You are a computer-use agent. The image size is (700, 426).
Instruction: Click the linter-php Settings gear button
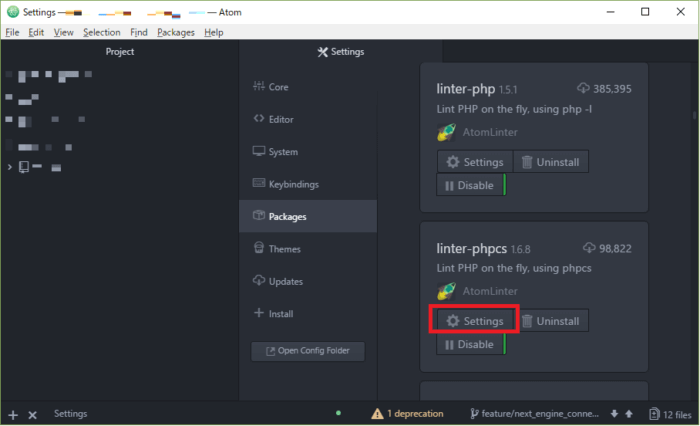click(x=475, y=162)
